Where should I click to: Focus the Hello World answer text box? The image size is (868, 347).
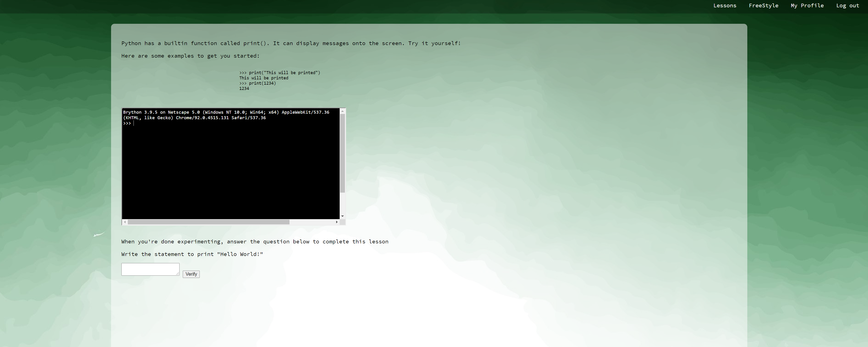(150, 269)
